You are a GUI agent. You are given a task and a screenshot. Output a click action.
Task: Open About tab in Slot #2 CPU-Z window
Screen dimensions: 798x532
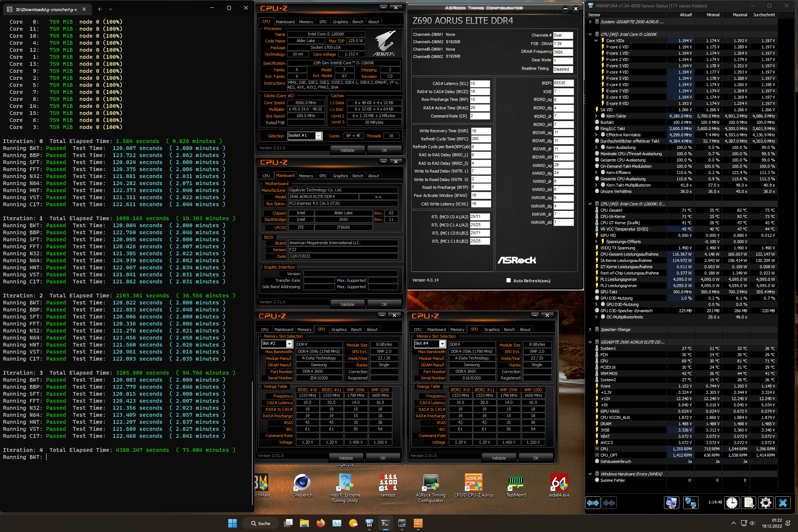tap(372, 330)
